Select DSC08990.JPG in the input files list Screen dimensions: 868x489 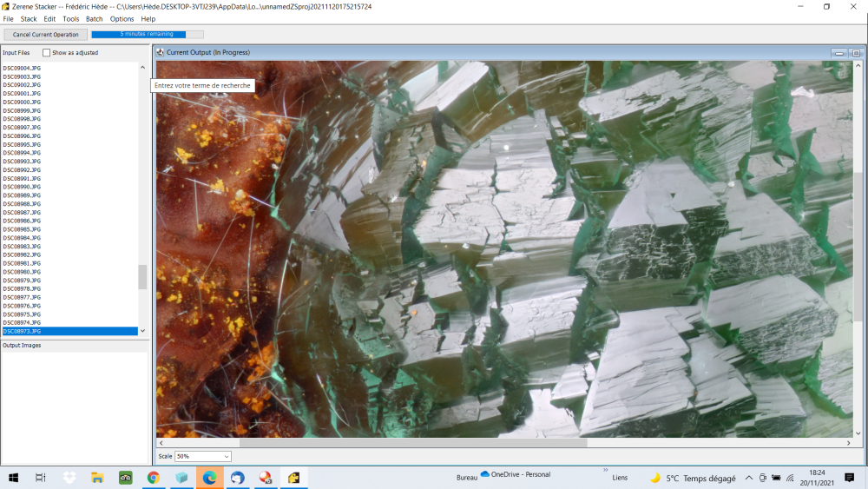22,187
